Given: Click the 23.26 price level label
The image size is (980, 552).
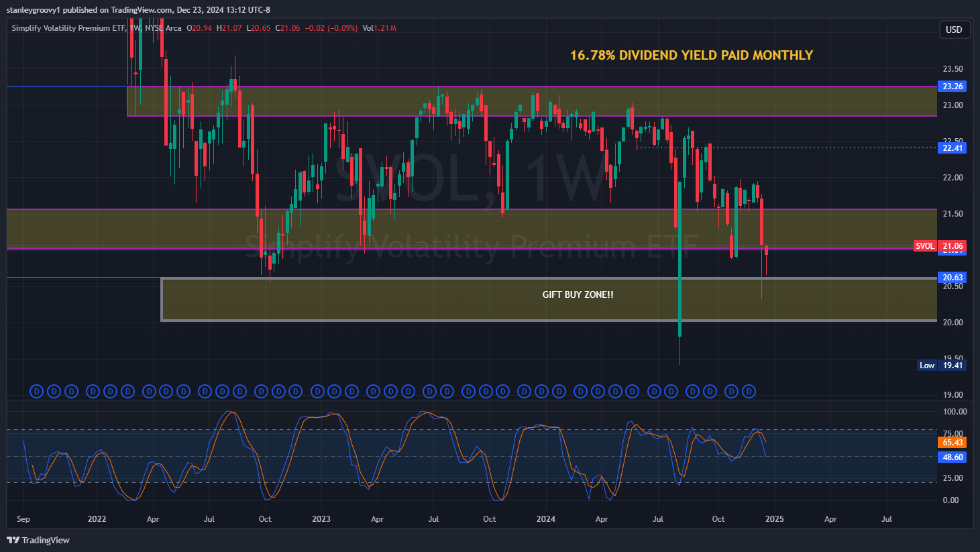Looking at the screenshot, I should coord(952,87).
